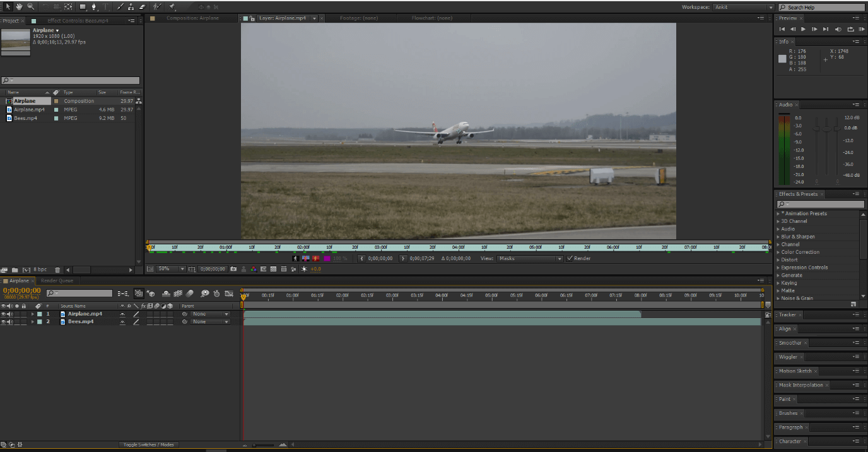Open the Tracker panel tab
Image resolution: width=868 pixels, height=452 pixels.
pyautogui.click(x=787, y=314)
